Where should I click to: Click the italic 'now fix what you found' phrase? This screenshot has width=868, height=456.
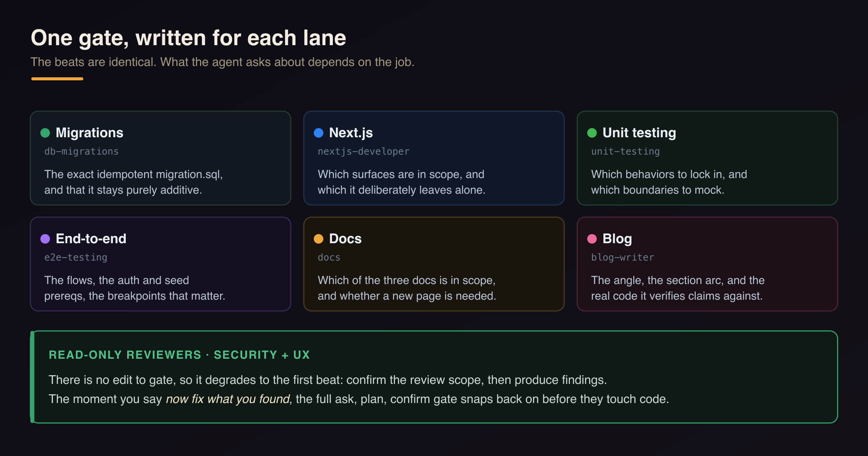pos(228,399)
